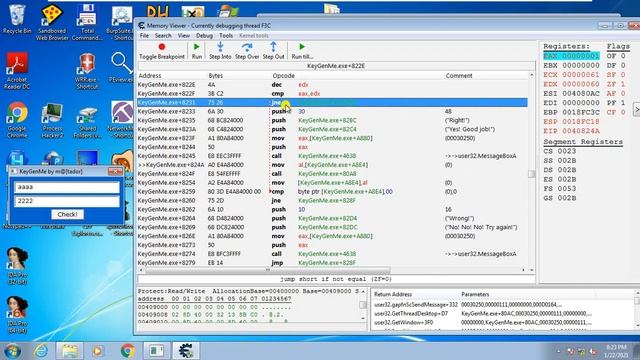Select the highlighted jne row at KeyGenMe.exe+8231
The image size is (640, 360).
[x=332, y=102]
